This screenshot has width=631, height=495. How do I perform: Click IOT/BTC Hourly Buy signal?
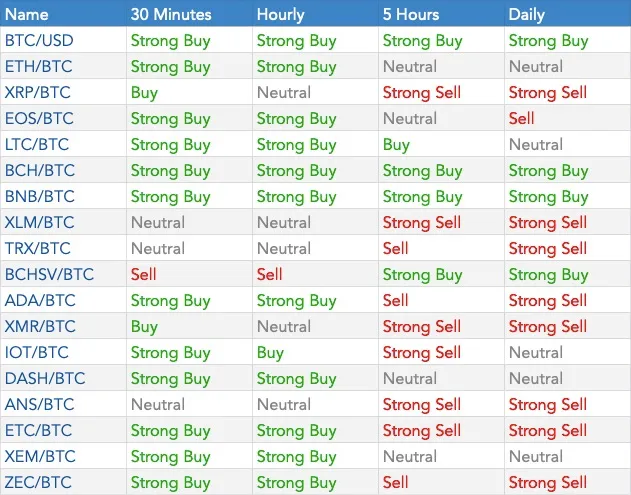[x=270, y=353]
